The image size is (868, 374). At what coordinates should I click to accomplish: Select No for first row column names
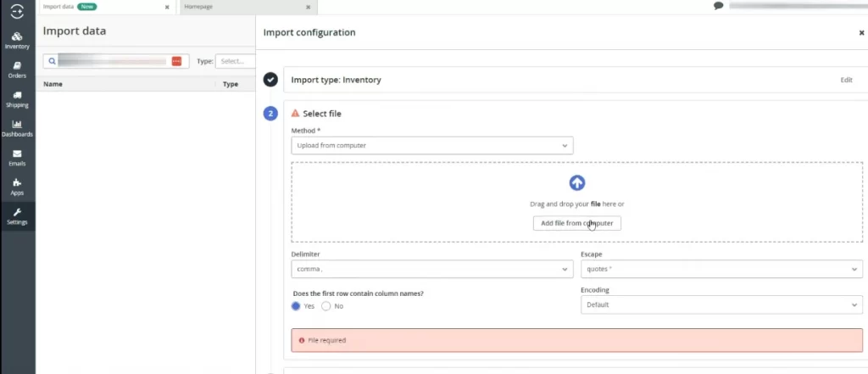(326, 306)
